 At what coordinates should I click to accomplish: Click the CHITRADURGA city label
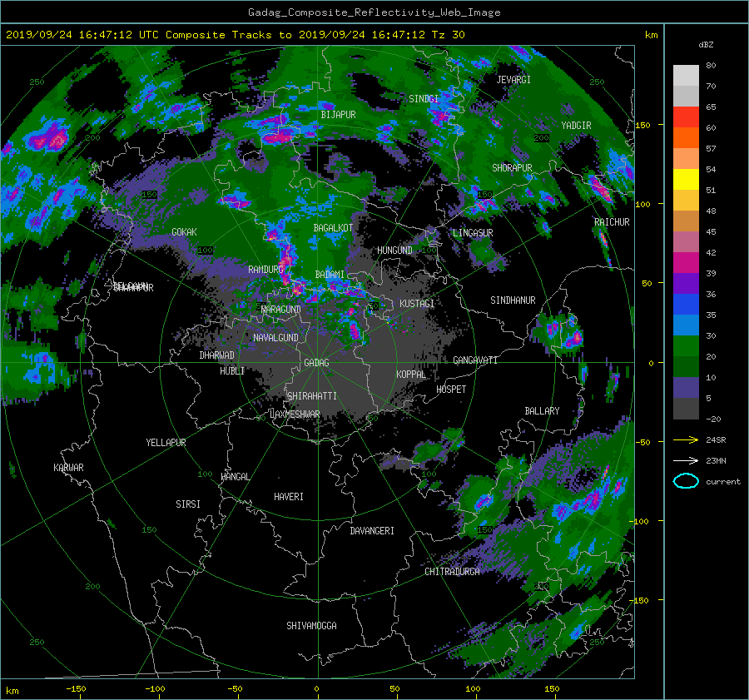click(x=453, y=572)
